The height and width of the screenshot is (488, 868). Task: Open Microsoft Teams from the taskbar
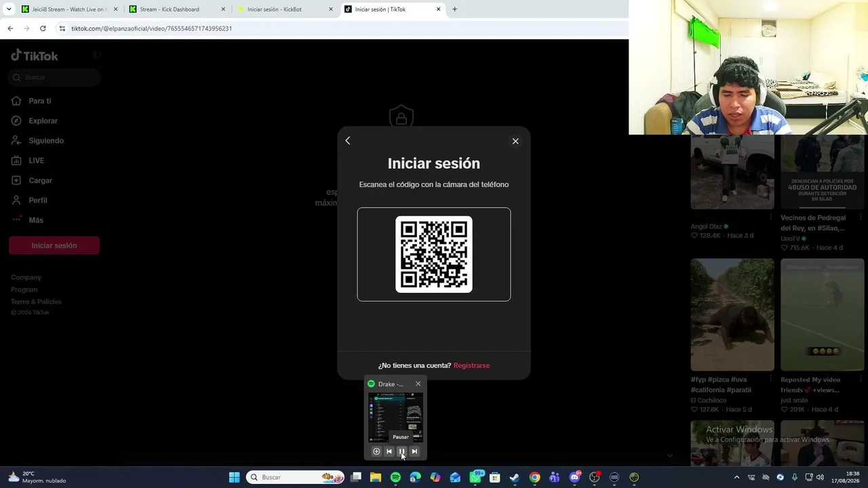click(555, 477)
